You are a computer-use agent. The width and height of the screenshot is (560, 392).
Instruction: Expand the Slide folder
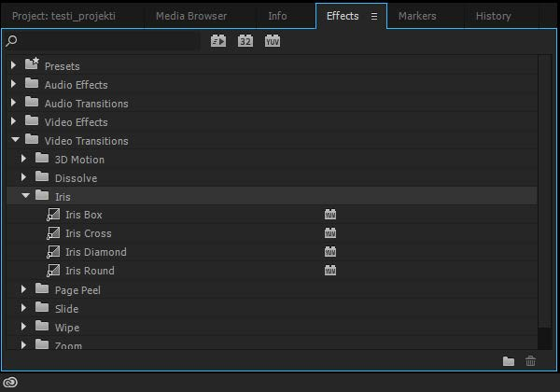[x=23, y=307]
